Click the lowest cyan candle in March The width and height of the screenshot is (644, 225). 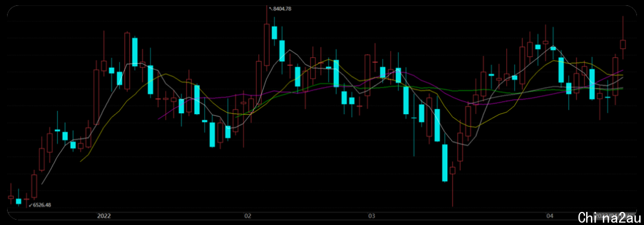point(444,162)
